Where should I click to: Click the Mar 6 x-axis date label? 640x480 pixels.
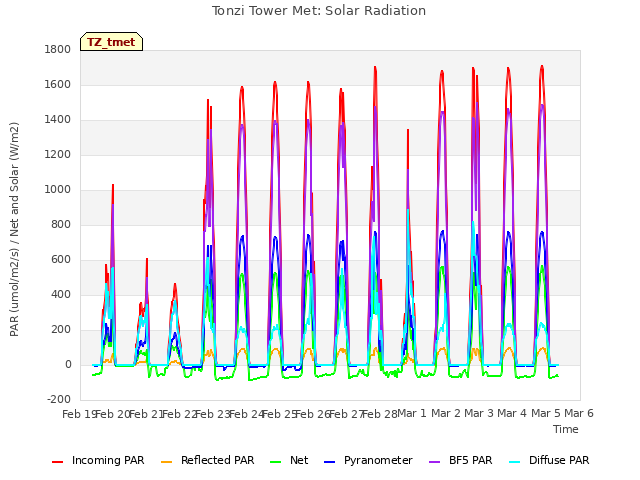[x=579, y=413]
